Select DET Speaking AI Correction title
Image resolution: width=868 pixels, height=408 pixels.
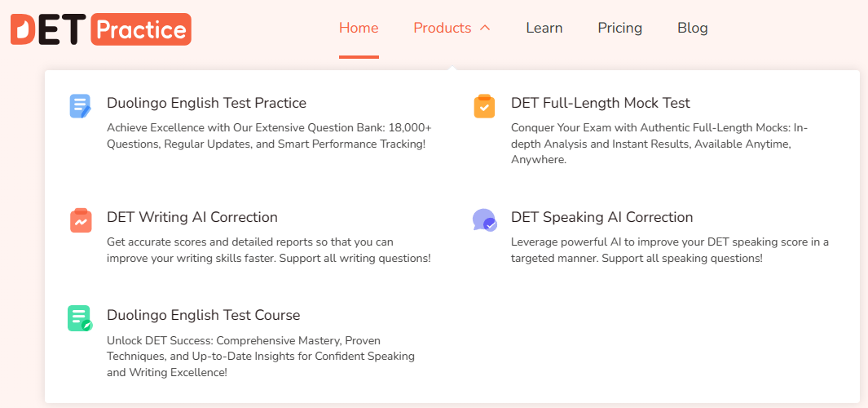point(601,217)
